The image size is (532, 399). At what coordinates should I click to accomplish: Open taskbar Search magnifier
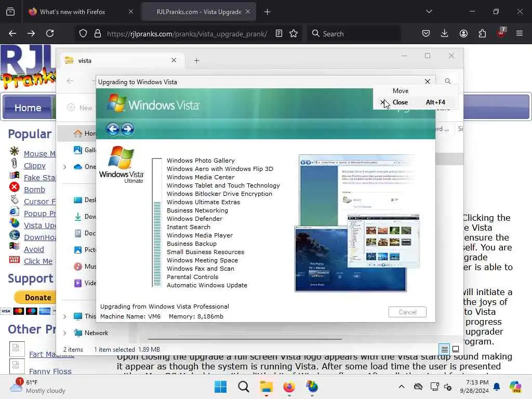(x=243, y=387)
